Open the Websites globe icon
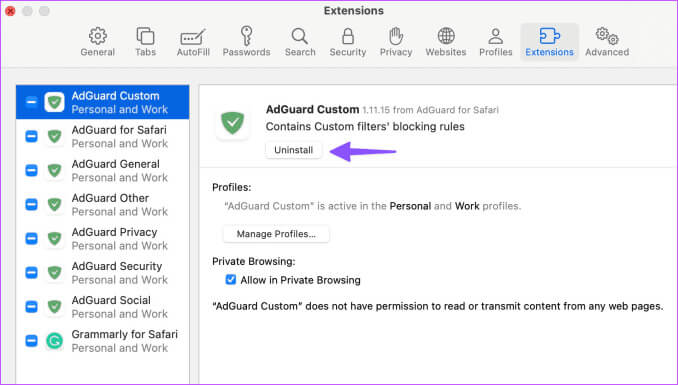The height and width of the screenshot is (385, 678). click(x=446, y=36)
